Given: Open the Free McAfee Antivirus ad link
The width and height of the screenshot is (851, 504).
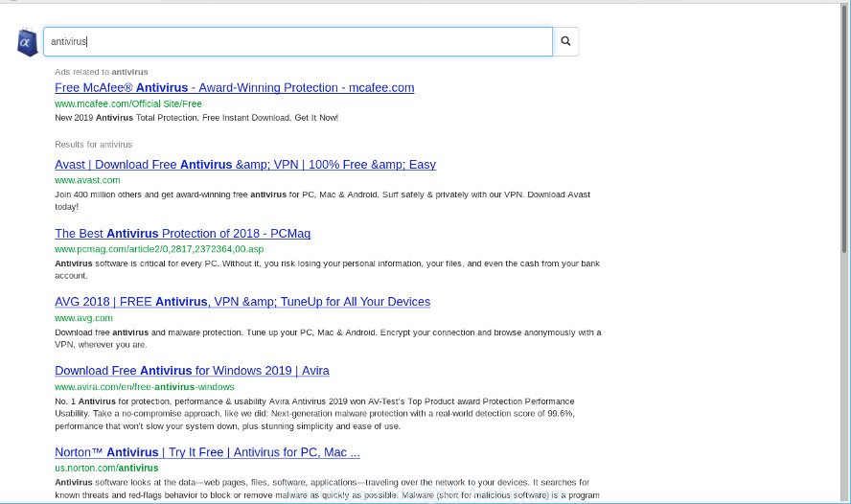Looking at the screenshot, I should pos(235,88).
